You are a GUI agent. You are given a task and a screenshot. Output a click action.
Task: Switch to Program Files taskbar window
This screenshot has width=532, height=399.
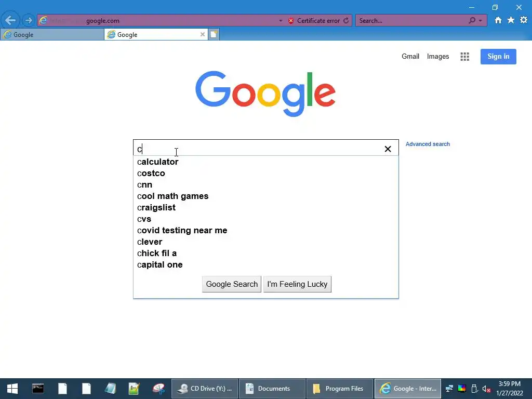click(340, 389)
